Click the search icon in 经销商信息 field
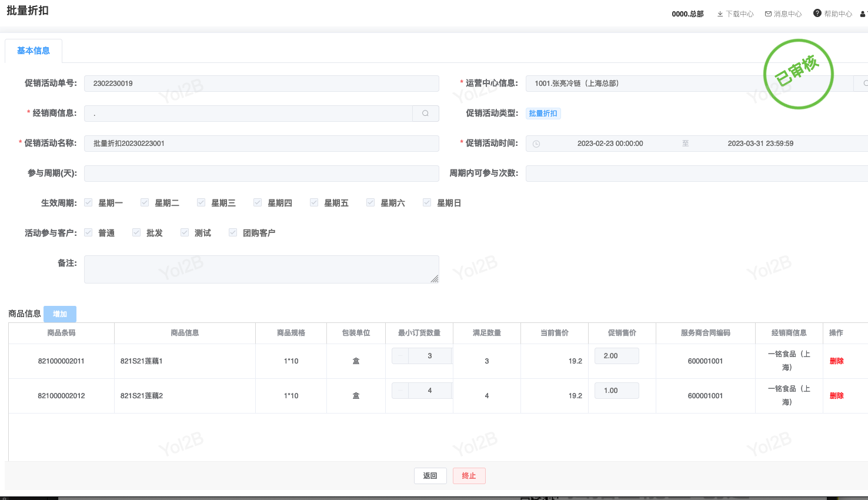The width and height of the screenshot is (868, 500). (x=425, y=114)
